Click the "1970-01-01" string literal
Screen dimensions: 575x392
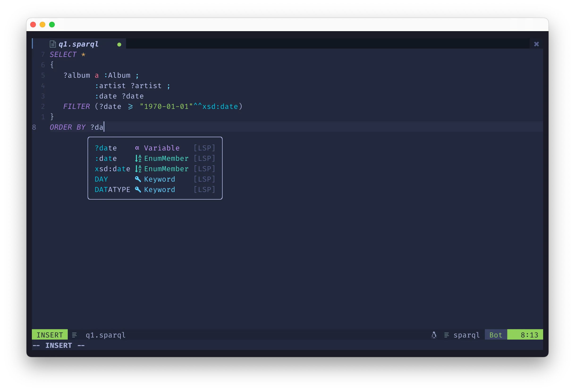(x=166, y=107)
